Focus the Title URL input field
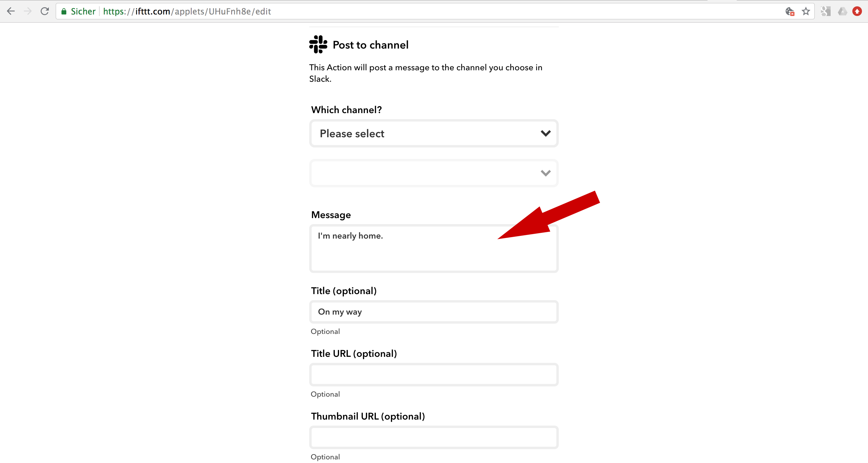The image size is (868, 463). [433, 375]
